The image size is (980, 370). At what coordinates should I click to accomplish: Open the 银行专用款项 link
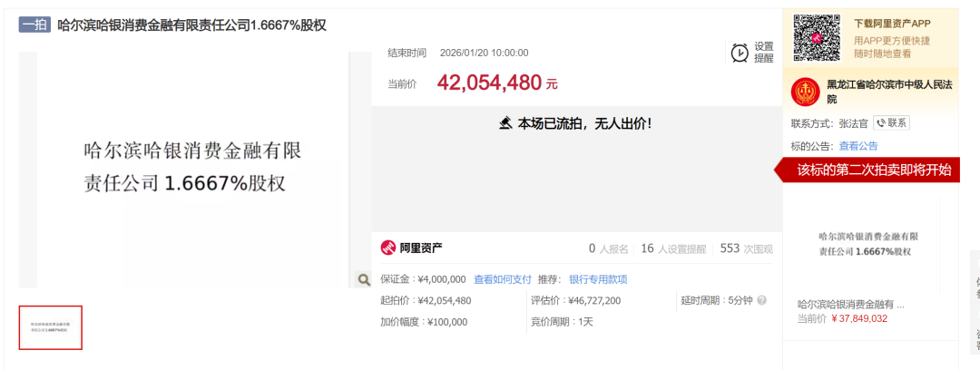point(598,279)
